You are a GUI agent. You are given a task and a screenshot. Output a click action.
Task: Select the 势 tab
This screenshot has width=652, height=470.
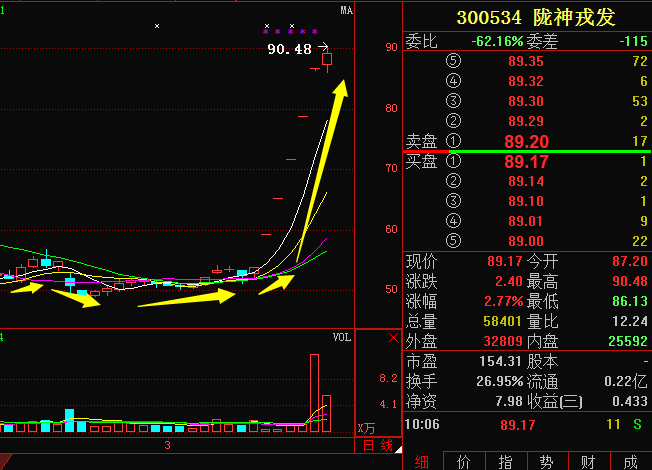tap(547, 461)
